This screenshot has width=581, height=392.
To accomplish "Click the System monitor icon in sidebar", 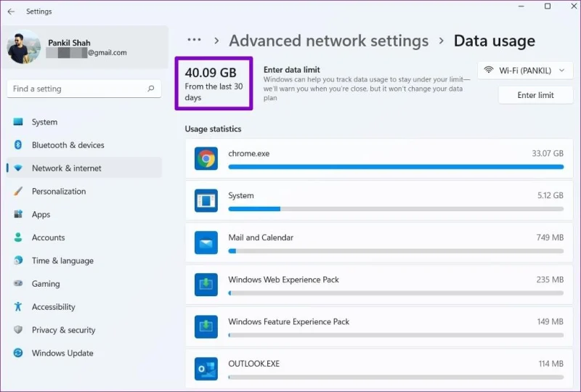I will coord(18,121).
